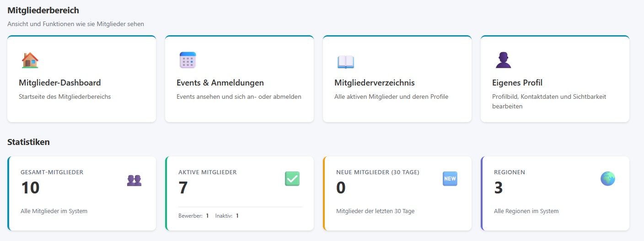Click the calendar icon on Events card
Screen dimensions: 644x241
188,60
